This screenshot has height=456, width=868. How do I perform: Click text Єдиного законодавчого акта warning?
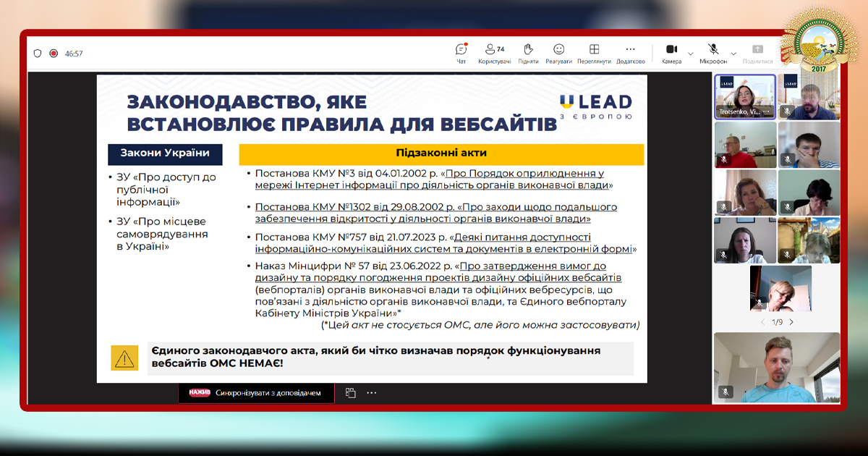376,357
